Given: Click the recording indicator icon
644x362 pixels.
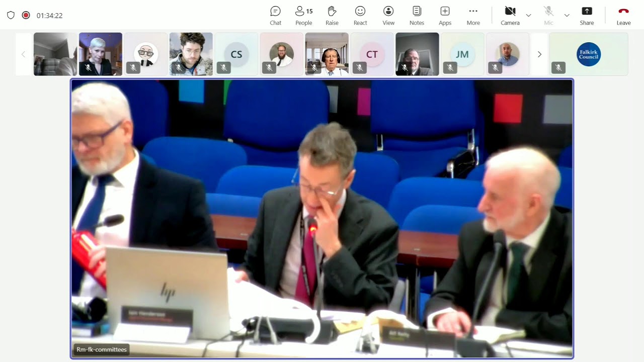Looking at the screenshot, I should pos(26,15).
